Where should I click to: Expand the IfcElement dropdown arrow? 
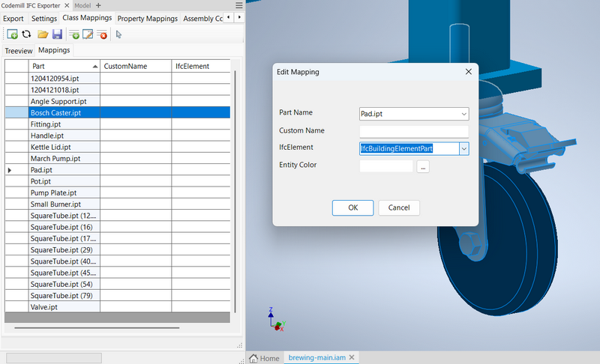pos(463,148)
